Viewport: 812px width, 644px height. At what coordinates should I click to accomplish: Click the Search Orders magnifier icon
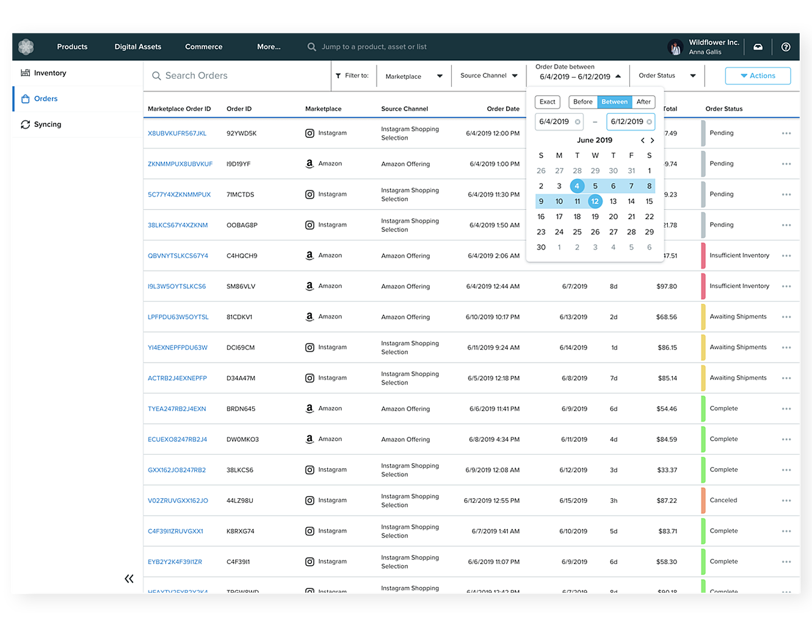coord(156,76)
